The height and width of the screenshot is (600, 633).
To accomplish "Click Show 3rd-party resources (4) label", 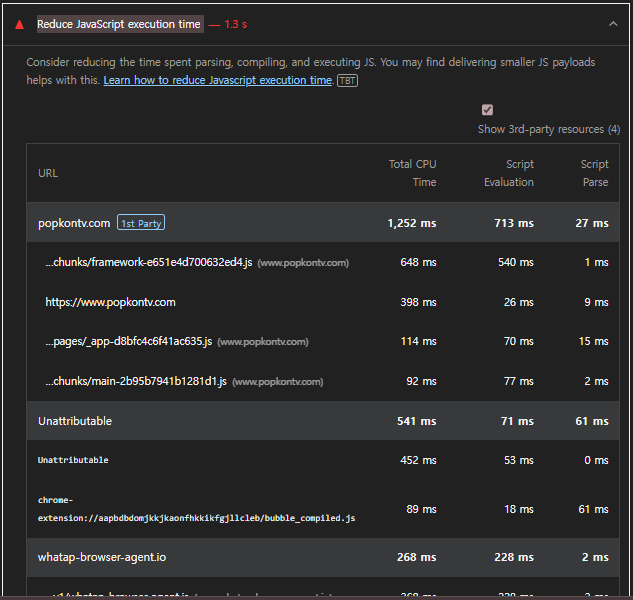I will [x=549, y=129].
